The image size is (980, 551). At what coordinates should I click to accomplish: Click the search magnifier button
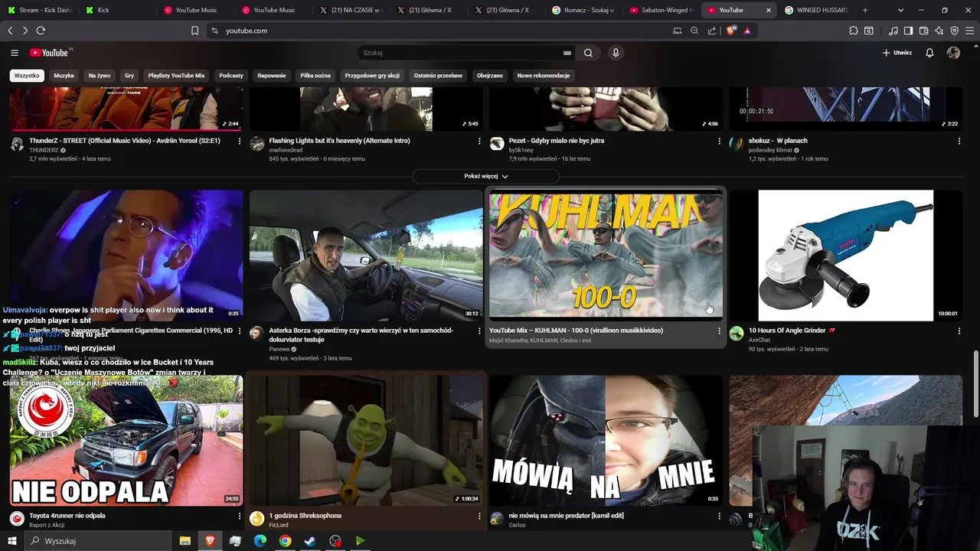588,53
